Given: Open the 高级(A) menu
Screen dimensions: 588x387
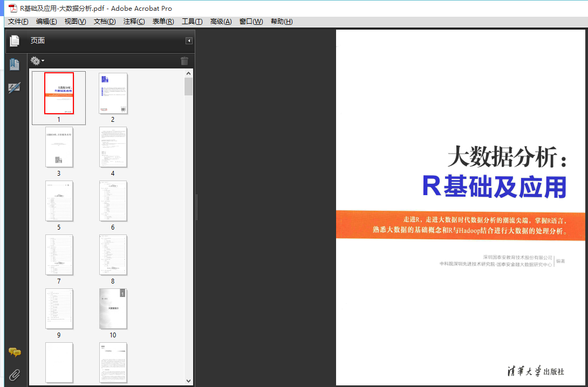Looking at the screenshot, I should pyautogui.click(x=221, y=22).
